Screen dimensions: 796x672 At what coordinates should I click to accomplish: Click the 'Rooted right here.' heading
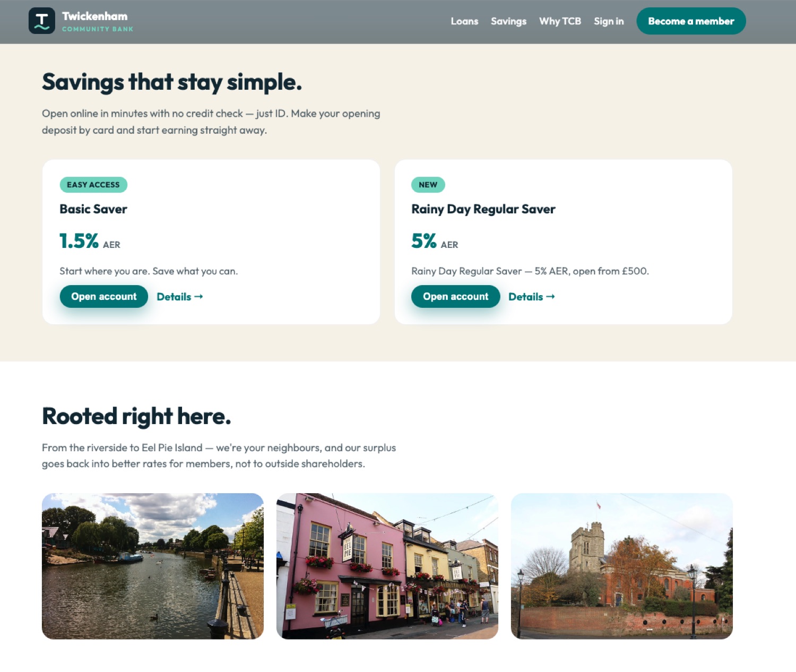tap(136, 417)
